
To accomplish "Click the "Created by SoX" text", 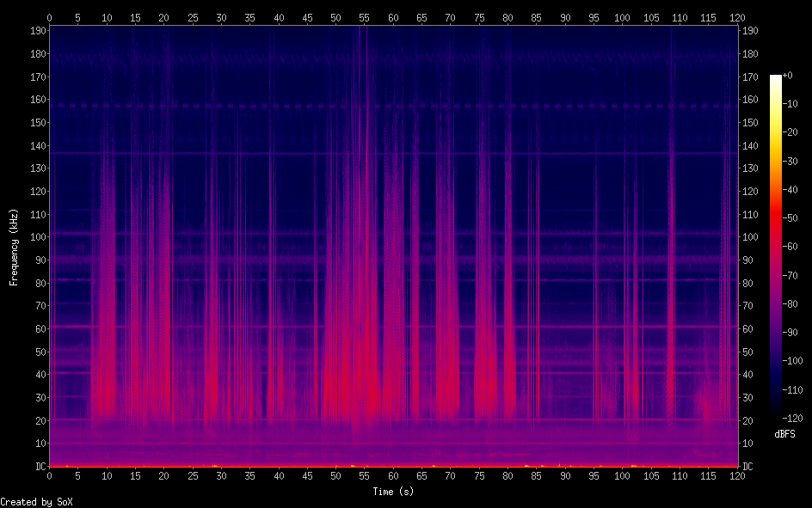I will [x=34, y=501].
